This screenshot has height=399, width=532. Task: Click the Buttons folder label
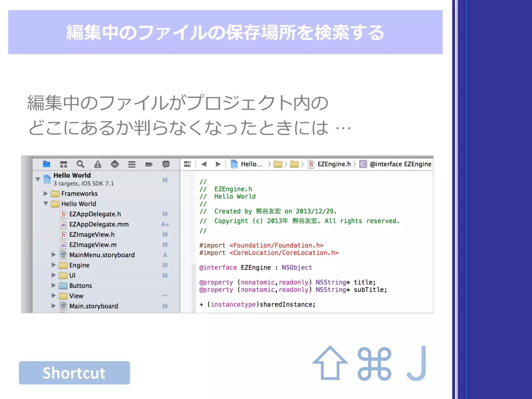point(81,285)
